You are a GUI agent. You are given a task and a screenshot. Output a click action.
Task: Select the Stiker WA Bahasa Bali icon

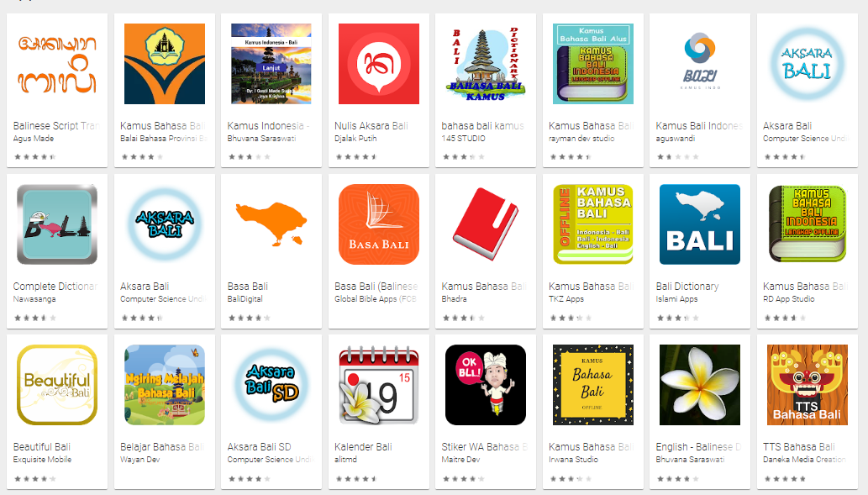click(486, 385)
